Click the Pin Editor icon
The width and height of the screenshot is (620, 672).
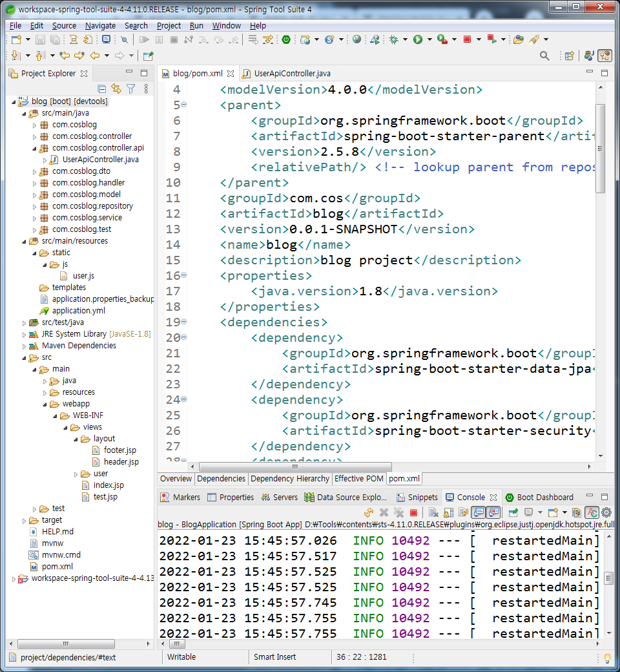(x=149, y=56)
